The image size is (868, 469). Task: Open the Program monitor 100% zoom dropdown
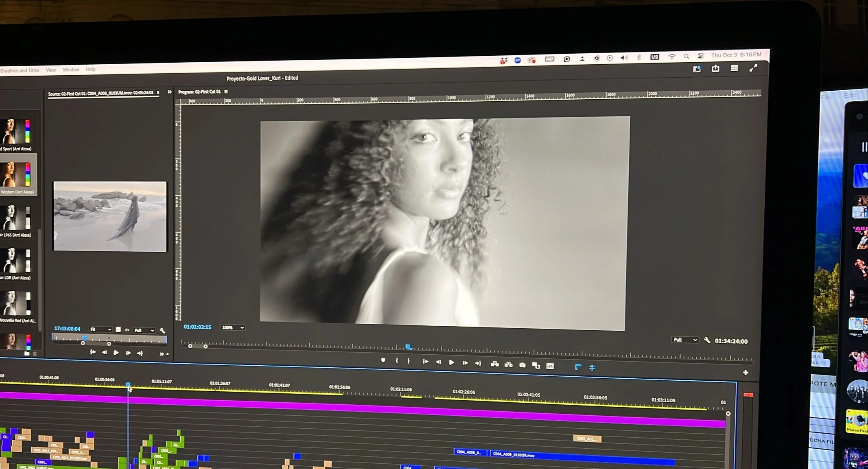232,327
